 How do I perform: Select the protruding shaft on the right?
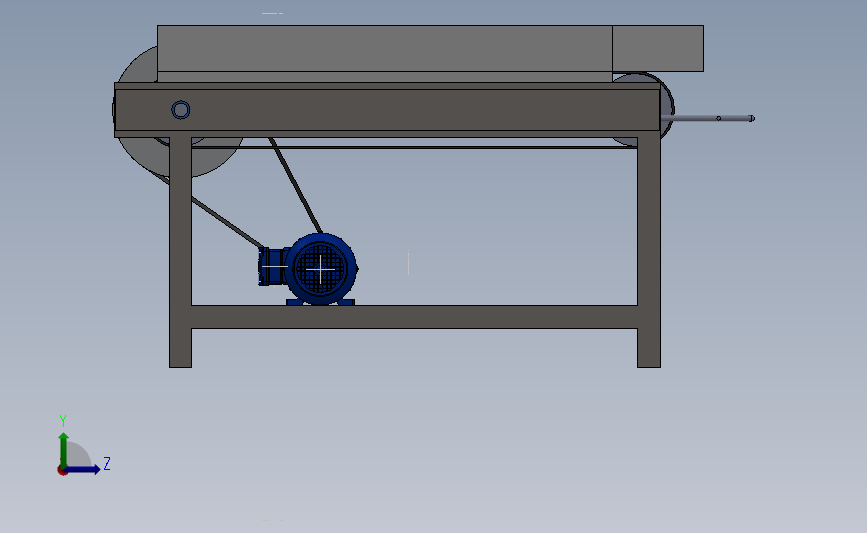708,118
